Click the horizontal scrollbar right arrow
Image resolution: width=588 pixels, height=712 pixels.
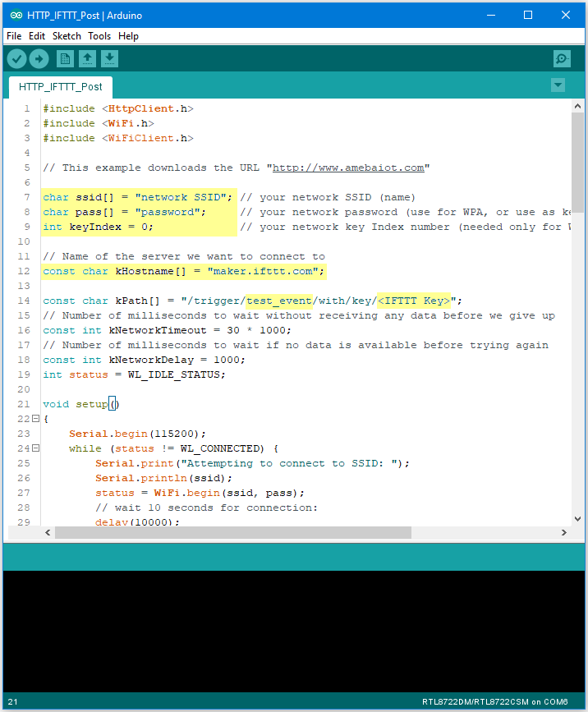coord(564,532)
